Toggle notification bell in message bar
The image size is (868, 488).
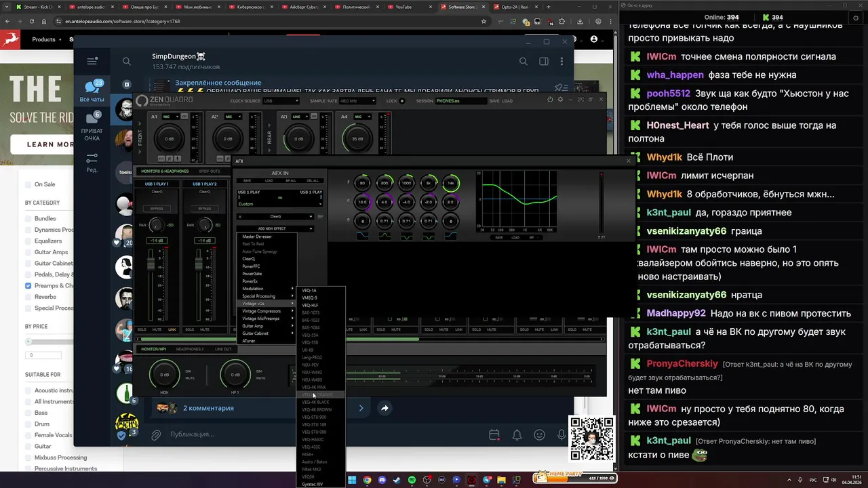click(x=517, y=434)
